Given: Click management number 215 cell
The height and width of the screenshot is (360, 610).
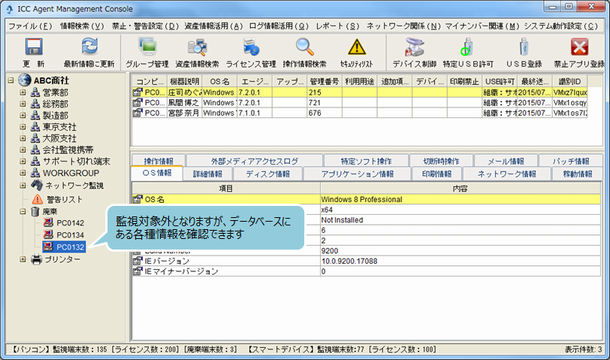Looking at the screenshot, I should tap(324, 92).
